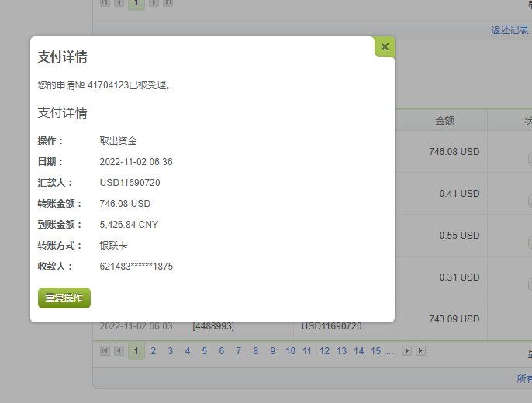Open page 12 of the records
This screenshot has height=403, width=532.
click(324, 351)
